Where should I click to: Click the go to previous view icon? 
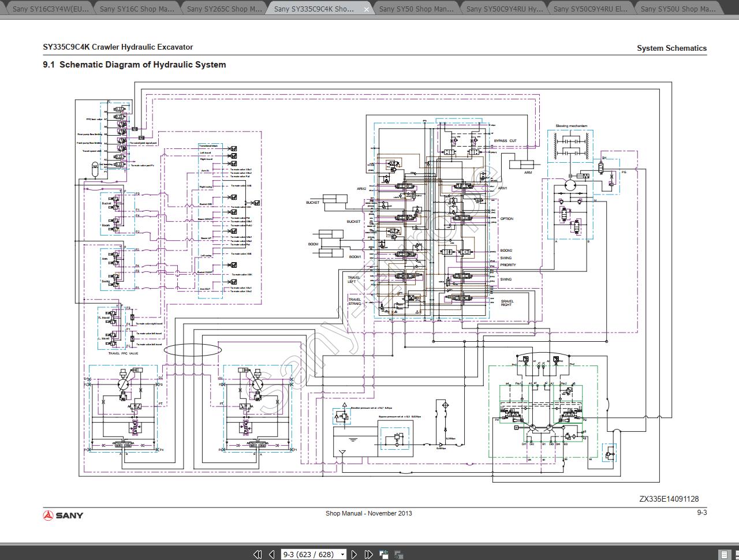384,554
